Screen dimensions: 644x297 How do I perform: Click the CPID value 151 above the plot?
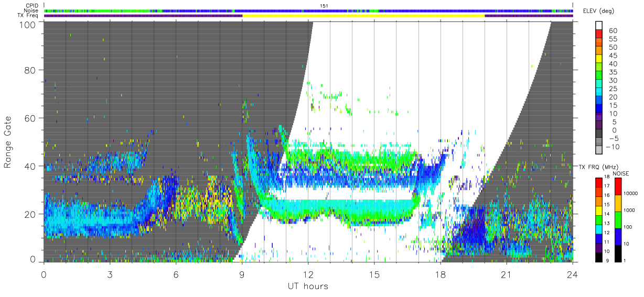click(x=324, y=5)
